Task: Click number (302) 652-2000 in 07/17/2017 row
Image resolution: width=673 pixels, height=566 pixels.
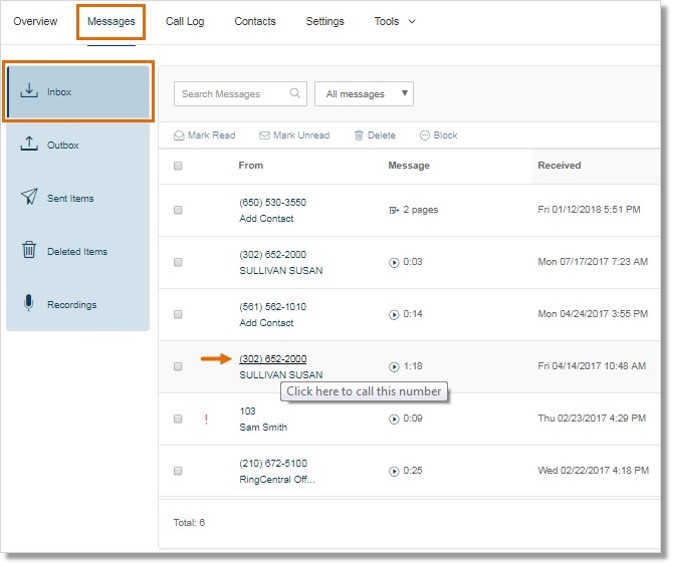Action: (x=273, y=254)
